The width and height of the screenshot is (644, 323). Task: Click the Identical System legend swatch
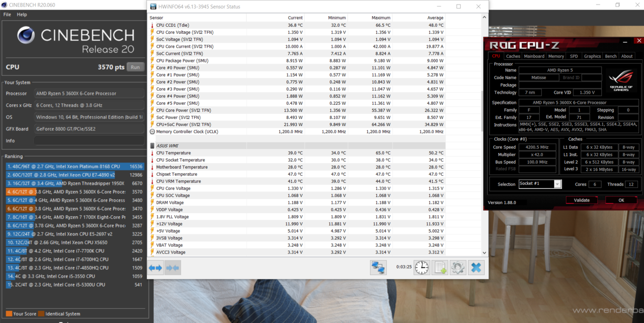pos(41,314)
